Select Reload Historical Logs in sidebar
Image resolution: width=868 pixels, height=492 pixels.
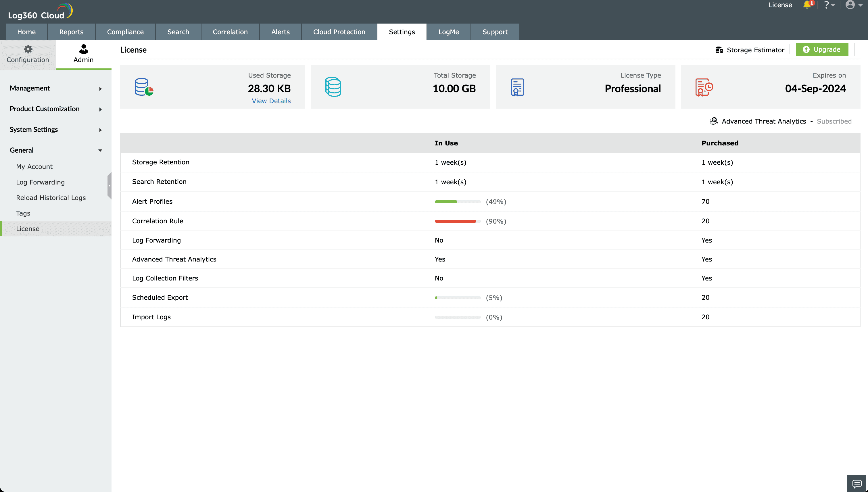(51, 198)
